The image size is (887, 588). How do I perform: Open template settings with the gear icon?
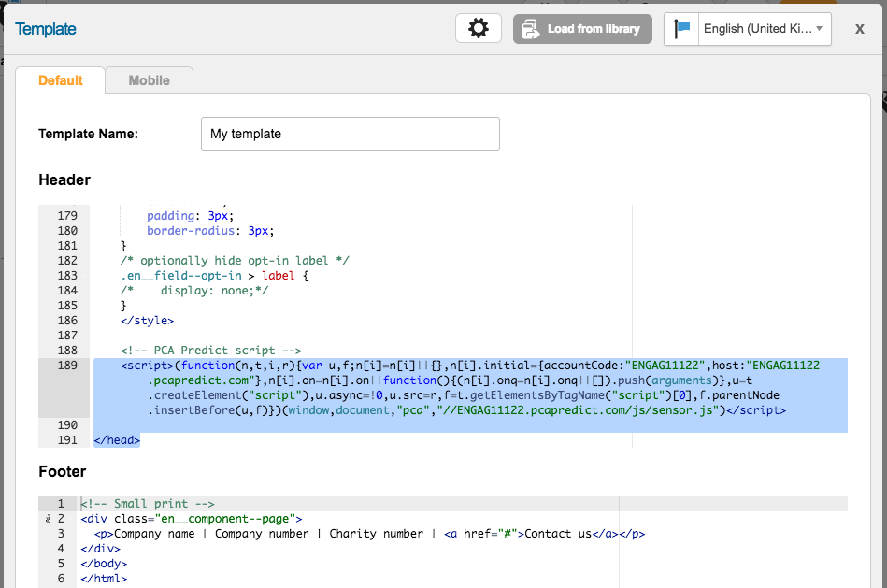point(479,28)
